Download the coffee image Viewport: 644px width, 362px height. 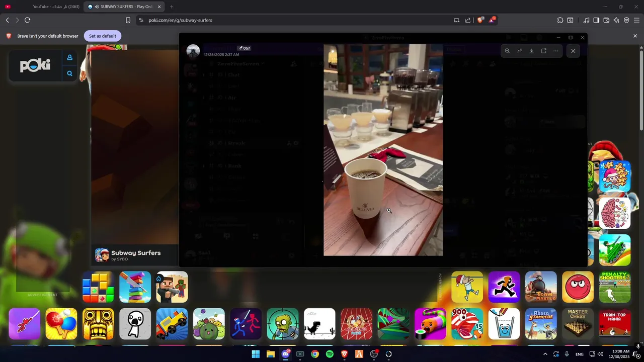point(531,51)
